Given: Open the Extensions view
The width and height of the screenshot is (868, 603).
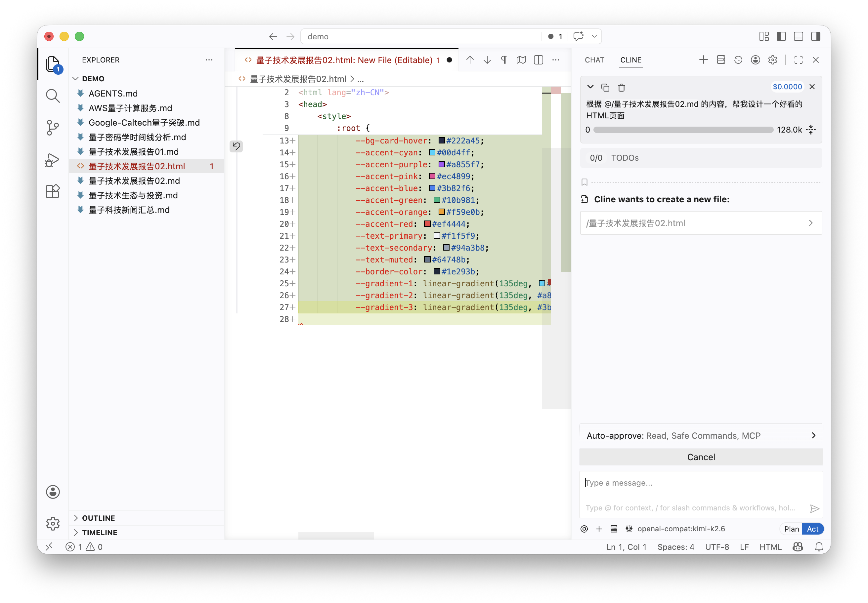Looking at the screenshot, I should pos(53,191).
